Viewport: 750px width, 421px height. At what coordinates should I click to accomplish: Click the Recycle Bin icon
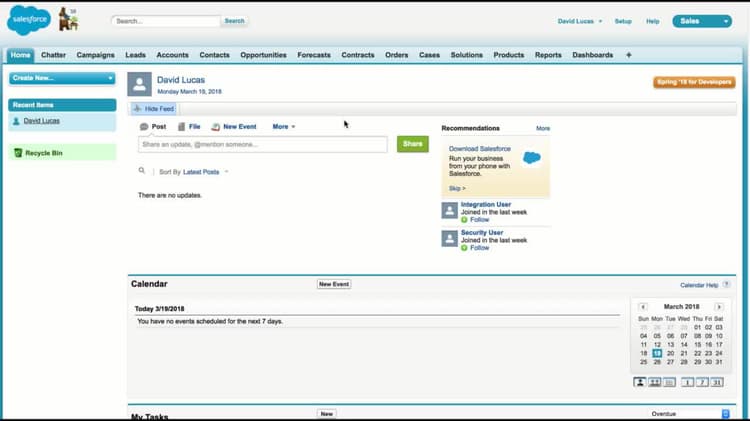(x=18, y=153)
